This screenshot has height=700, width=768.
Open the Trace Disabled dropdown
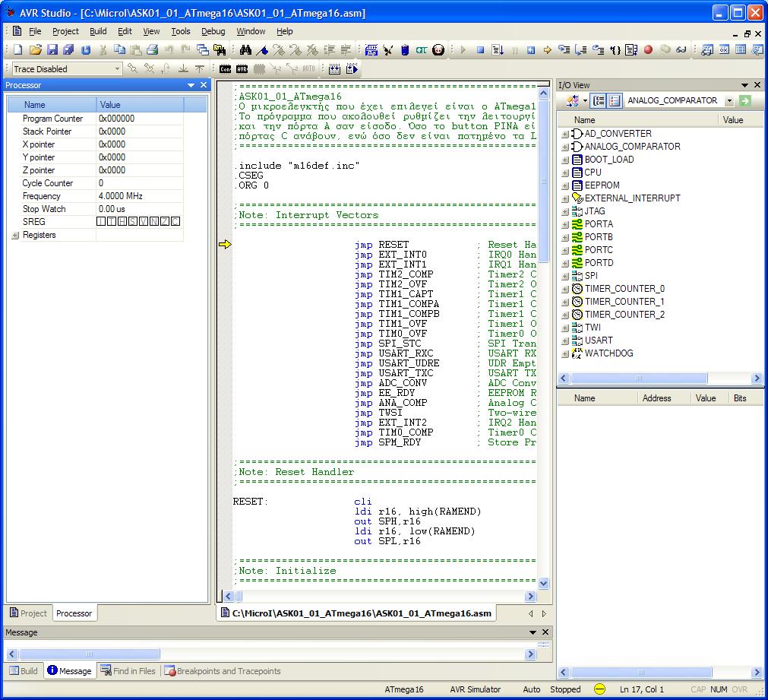117,69
